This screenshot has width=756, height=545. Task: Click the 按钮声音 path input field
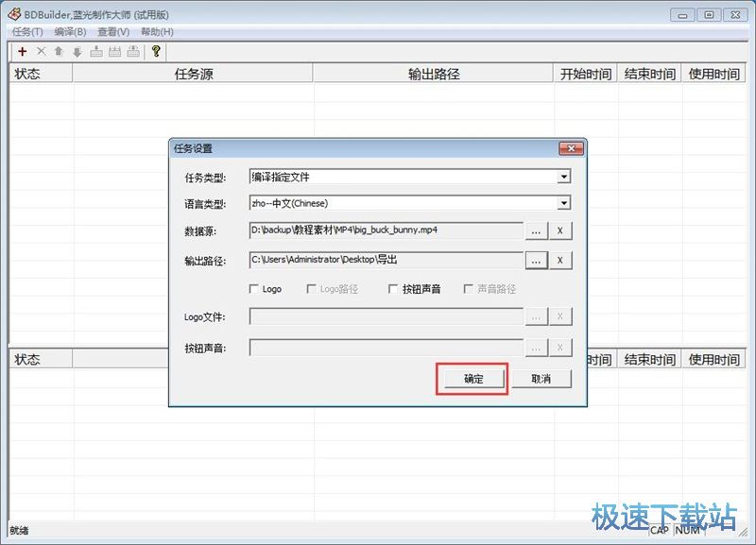(386, 348)
